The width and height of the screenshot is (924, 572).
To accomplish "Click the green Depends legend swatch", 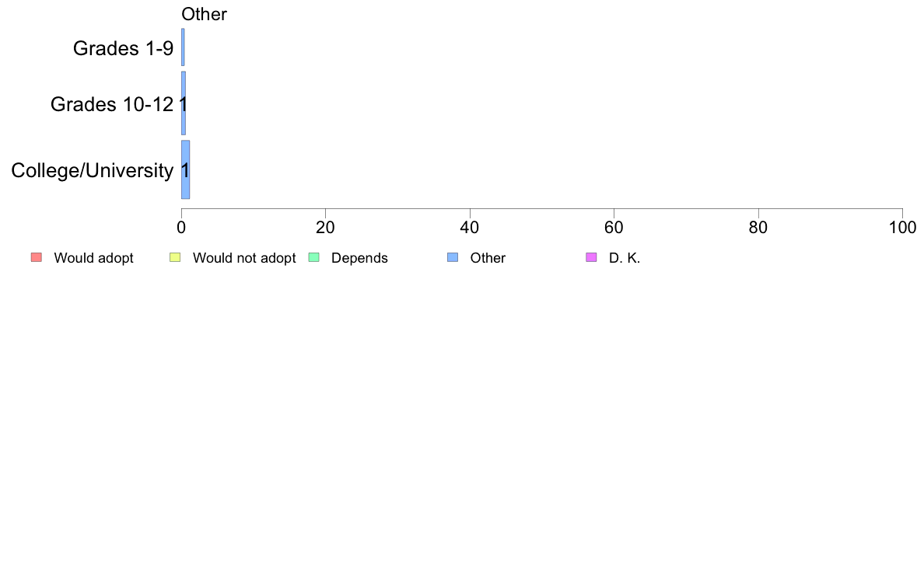I will pyautogui.click(x=314, y=257).
